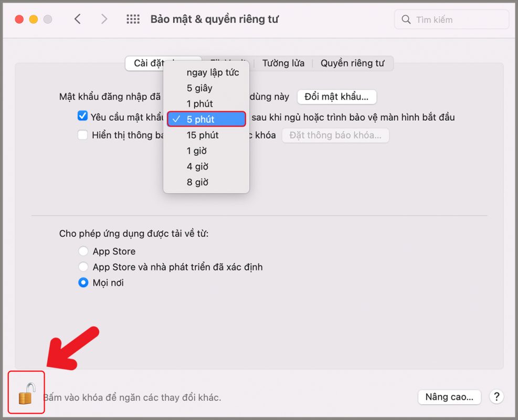Uncheck the 'Yêu cầu mật khẩu' checkbox
518x420 pixels.
(82, 117)
